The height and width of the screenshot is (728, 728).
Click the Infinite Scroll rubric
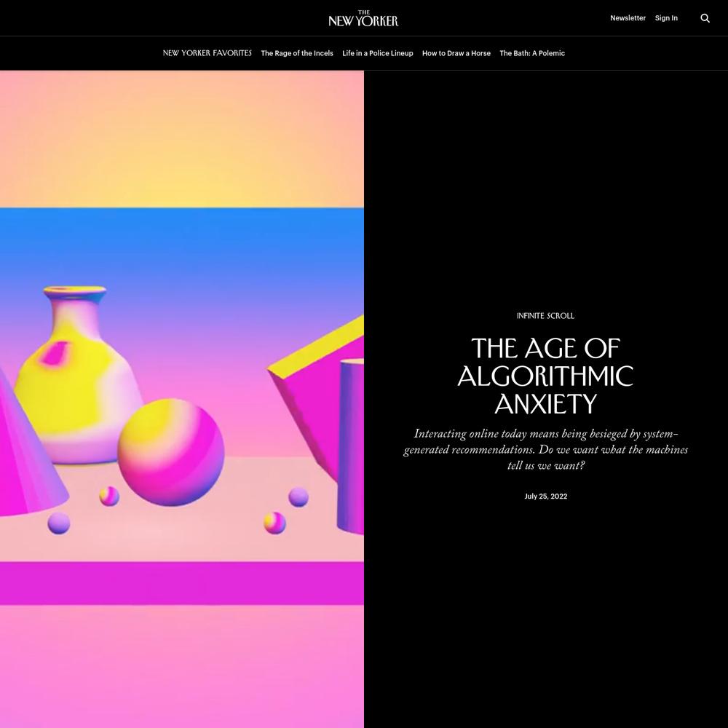[545, 316]
